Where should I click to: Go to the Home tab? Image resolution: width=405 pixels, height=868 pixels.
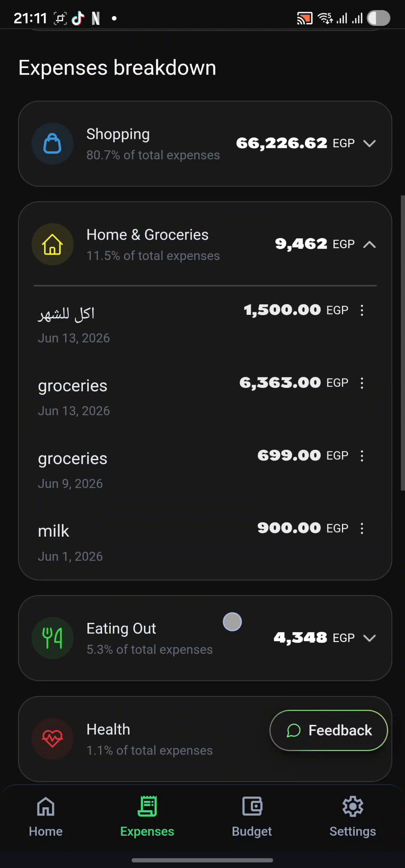tap(46, 817)
